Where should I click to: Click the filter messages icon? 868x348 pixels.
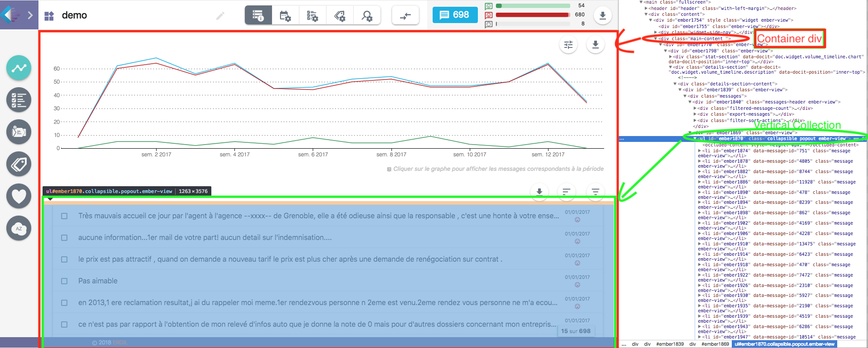point(596,192)
